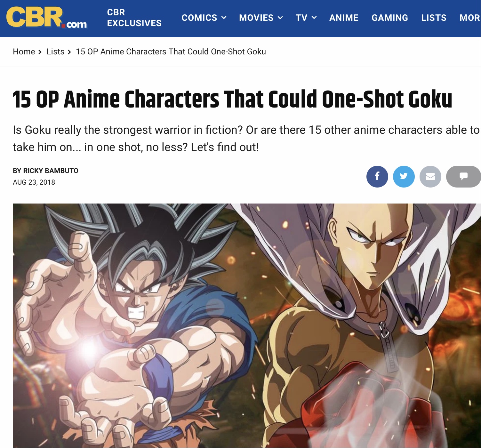The image size is (481, 448).
Task: Go to the Lists breadcrumb link
Action: point(55,52)
